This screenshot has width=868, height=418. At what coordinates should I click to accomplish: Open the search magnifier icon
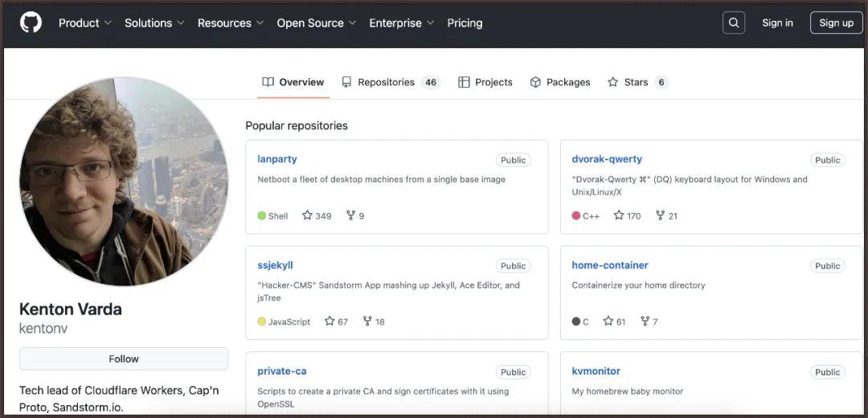pos(733,23)
